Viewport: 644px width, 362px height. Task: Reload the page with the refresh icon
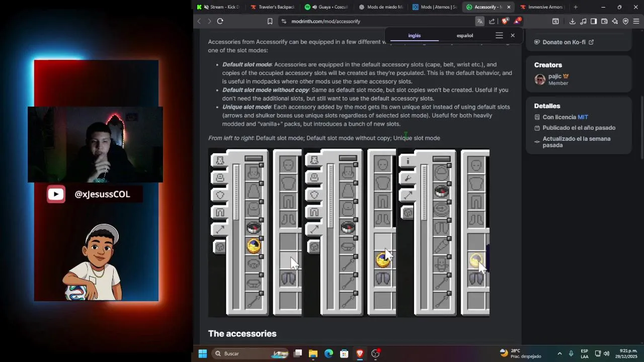point(220,21)
